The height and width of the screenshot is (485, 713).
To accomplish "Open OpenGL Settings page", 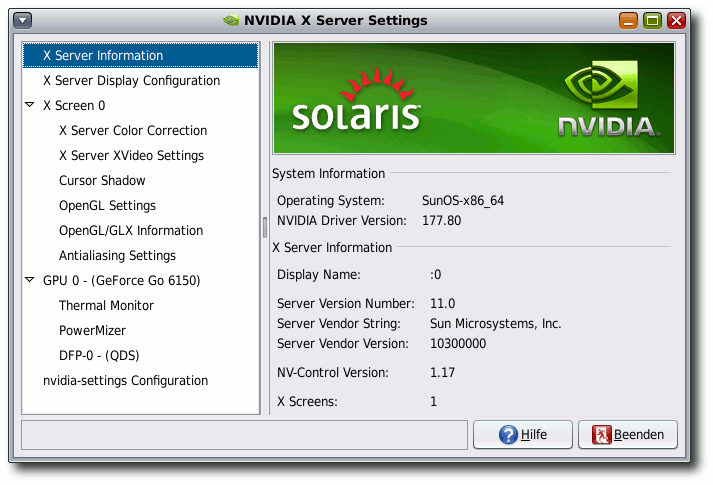I will [x=107, y=205].
